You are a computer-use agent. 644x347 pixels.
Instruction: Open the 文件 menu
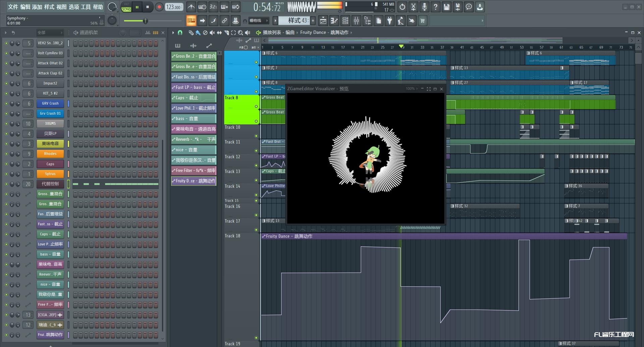(x=13, y=7)
